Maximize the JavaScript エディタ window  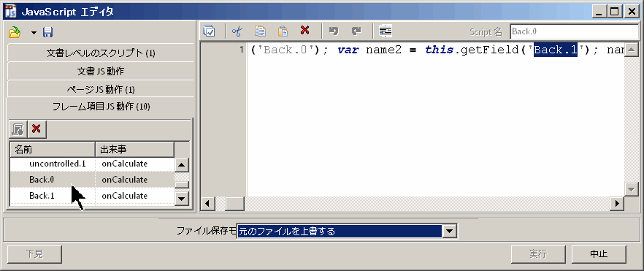click(615, 12)
